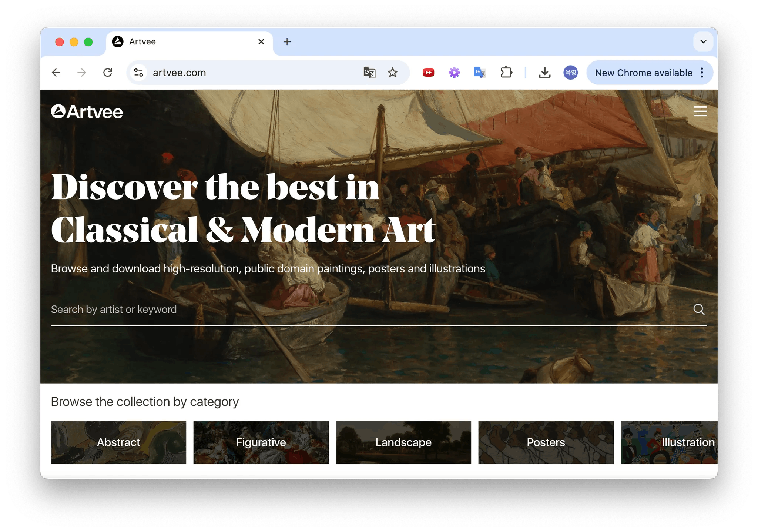Open the red YouTube extension icon
This screenshot has width=758, height=532.
428,73
